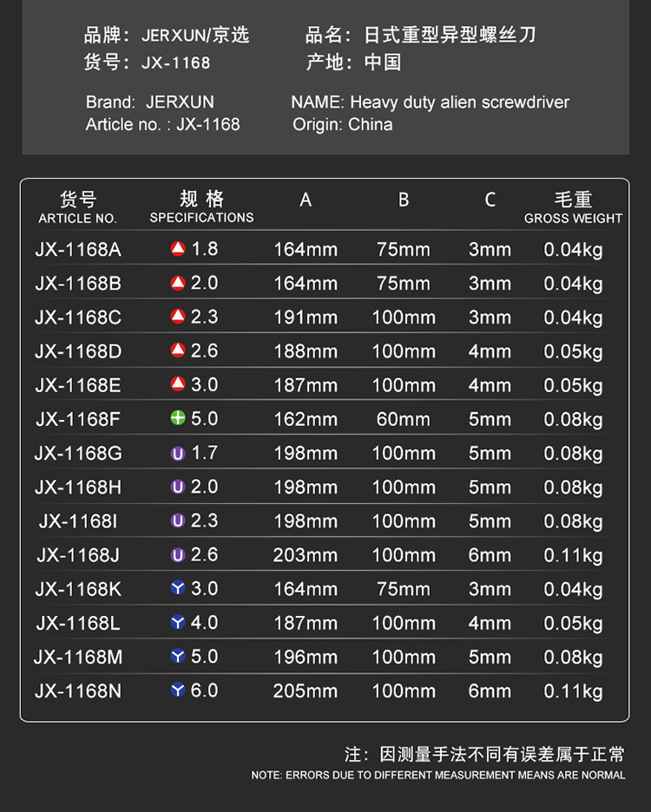Click the SPECIFICATIONS column header
This screenshot has height=812, width=651.
[201, 218]
